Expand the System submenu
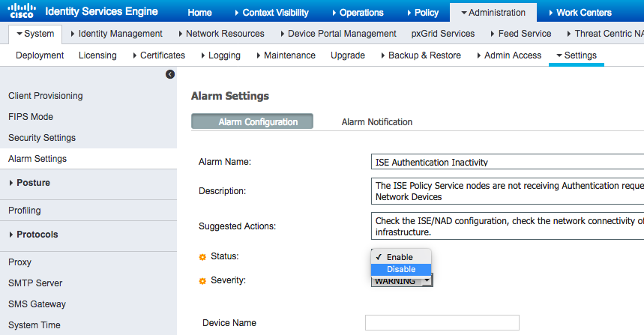This screenshot has height=335, width=644. point(35,34)
